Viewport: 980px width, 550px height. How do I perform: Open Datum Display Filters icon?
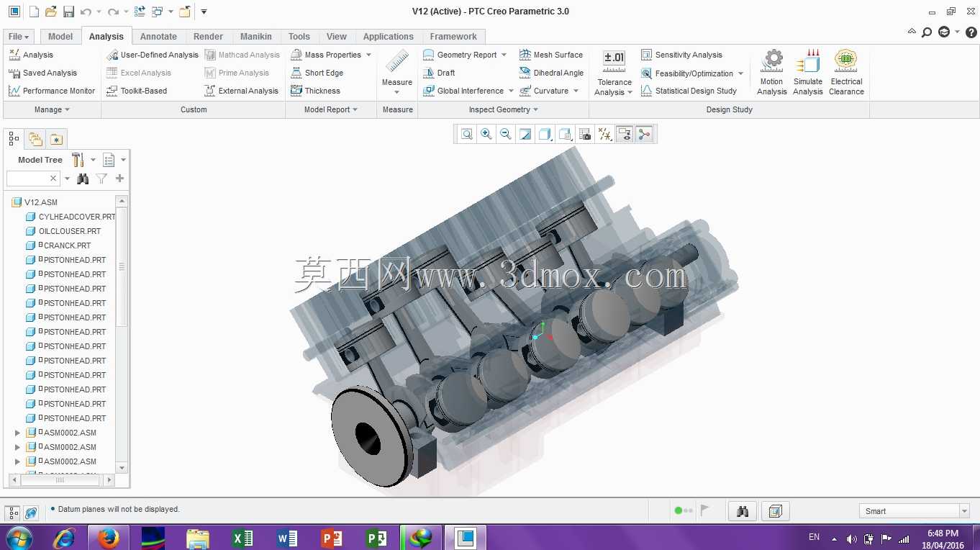click(x=604, y=134)
